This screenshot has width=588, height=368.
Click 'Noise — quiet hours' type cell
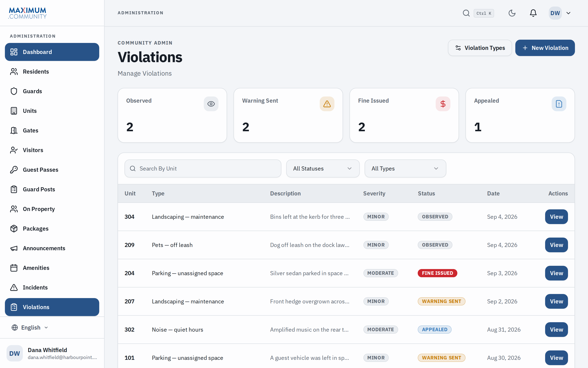click(177, 330)
